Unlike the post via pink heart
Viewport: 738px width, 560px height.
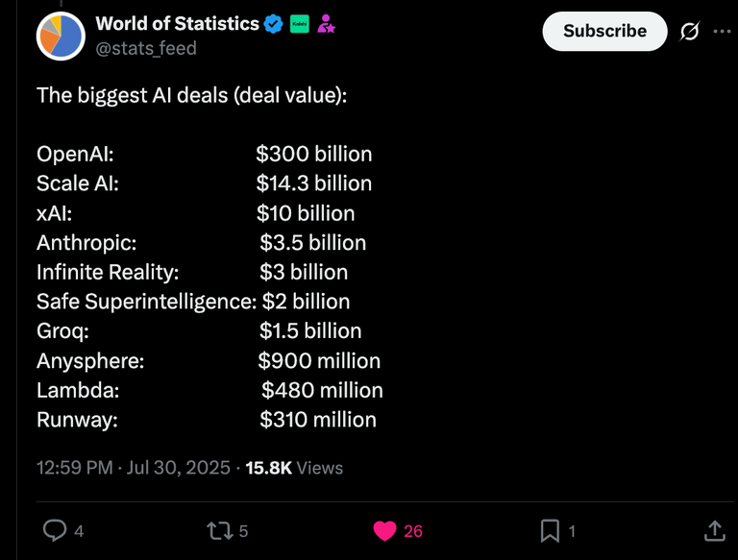pos(384,531)
